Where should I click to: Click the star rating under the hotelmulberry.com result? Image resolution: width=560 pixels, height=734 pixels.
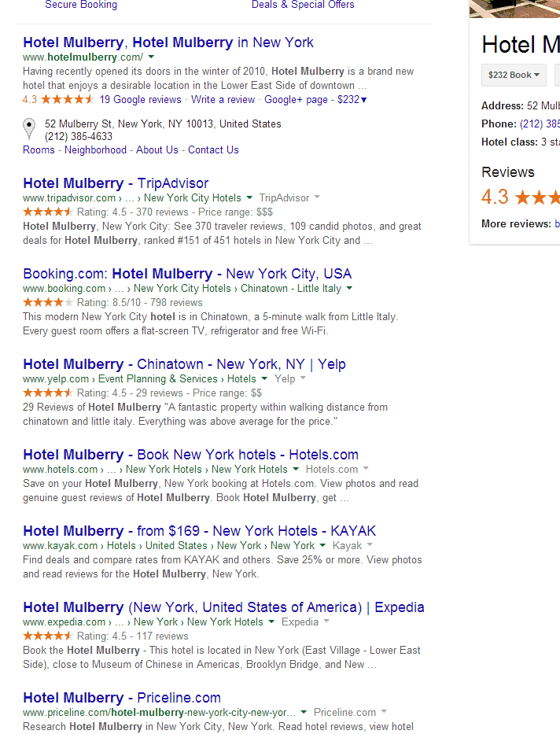click(x=68, y=100)
